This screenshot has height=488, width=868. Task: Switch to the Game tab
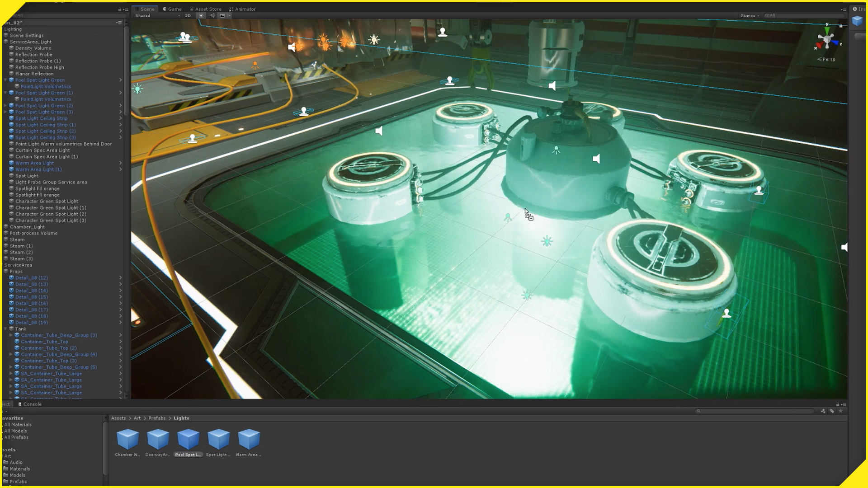(172, 9)
